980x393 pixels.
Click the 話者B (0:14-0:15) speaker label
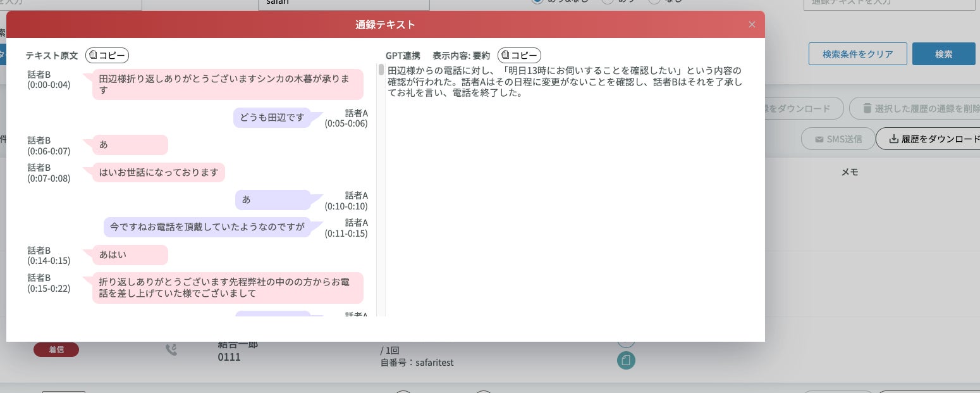[x=49, y=256]
